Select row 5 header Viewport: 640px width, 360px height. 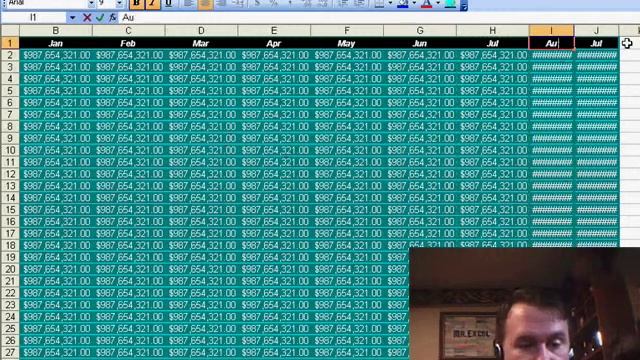(x=10, y=91)
